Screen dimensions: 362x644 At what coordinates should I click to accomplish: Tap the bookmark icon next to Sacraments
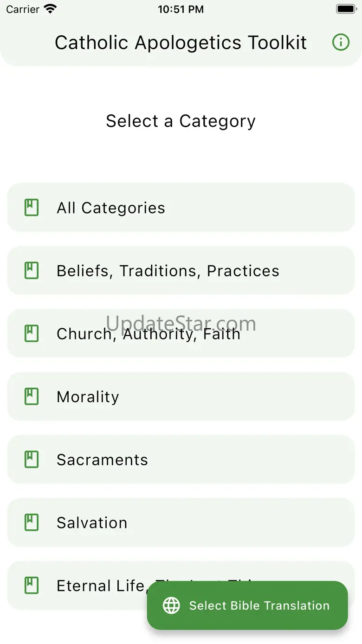click(x=32, y=460)
